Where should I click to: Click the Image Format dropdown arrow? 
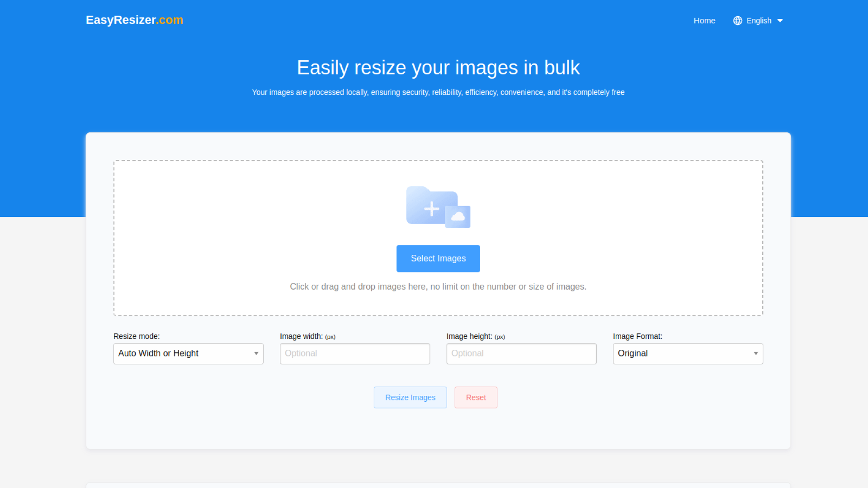(755, 353)
